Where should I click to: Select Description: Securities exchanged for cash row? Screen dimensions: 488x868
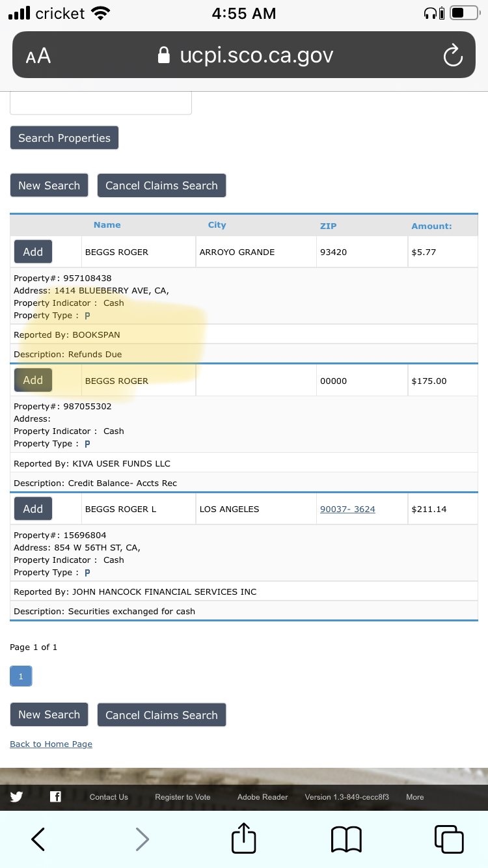[244, 611]
